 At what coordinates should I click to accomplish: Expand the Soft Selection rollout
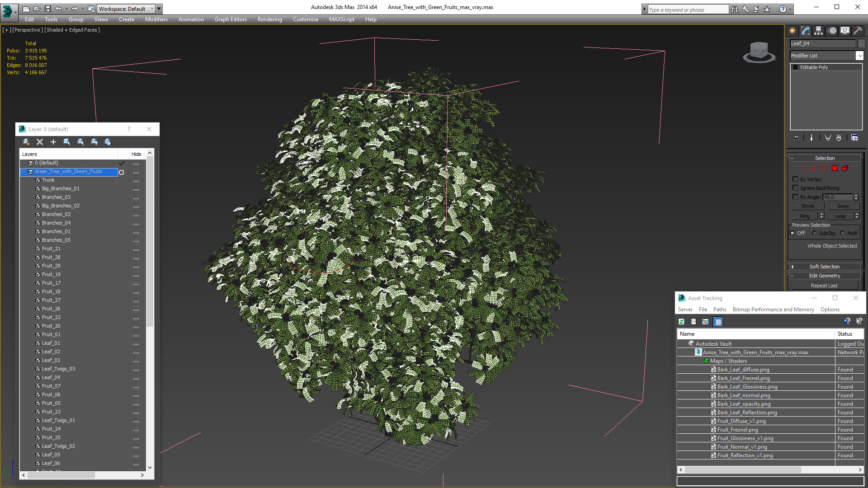824,267
